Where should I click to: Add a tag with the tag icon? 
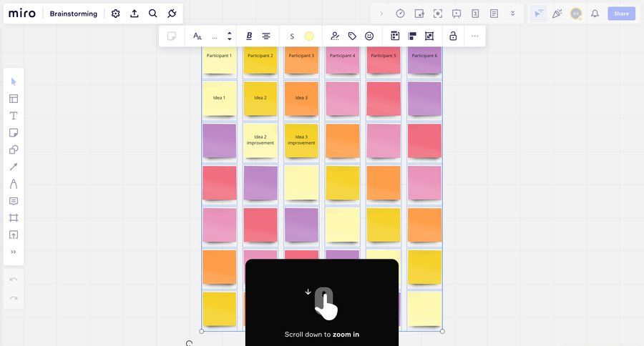[x=352, y=36]
